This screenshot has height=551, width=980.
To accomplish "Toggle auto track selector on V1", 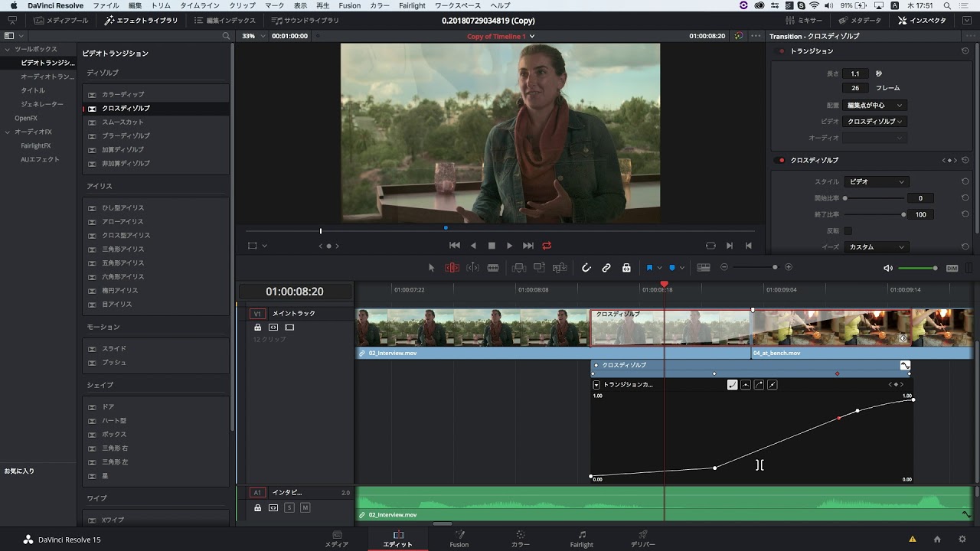I will pyautogui.click(x=273, y=328).
